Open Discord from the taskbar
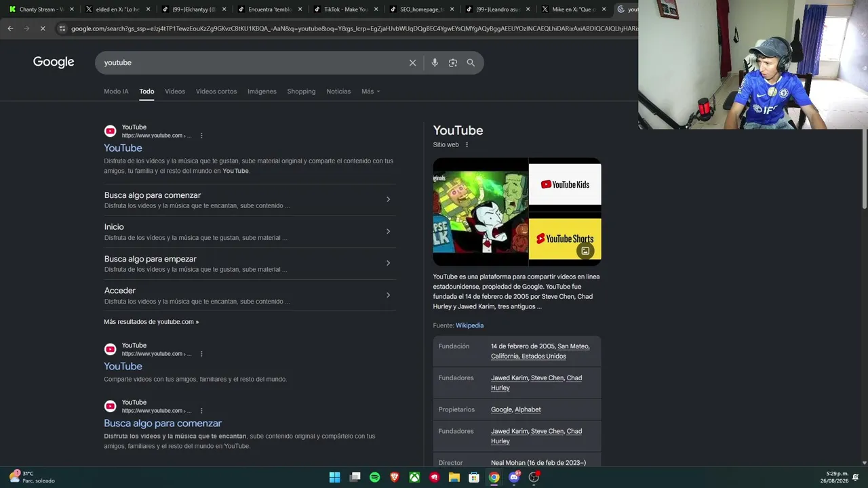868x488 pixels. point(514,477)
